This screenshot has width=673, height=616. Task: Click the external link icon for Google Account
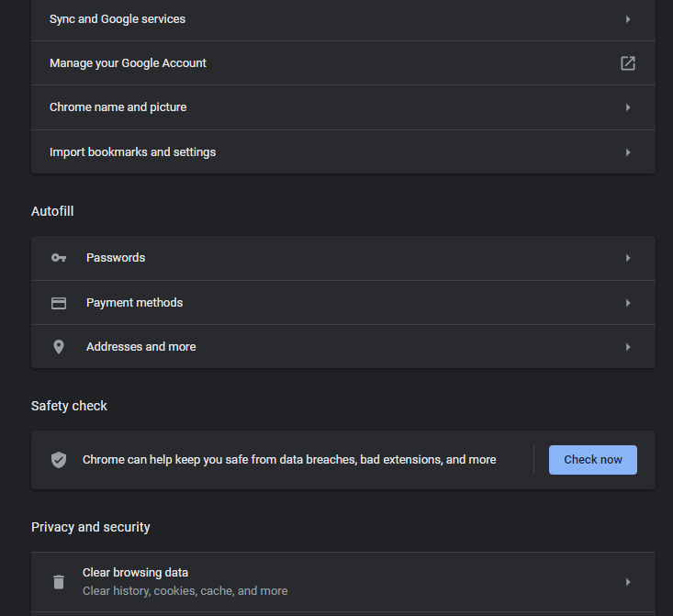628,63
